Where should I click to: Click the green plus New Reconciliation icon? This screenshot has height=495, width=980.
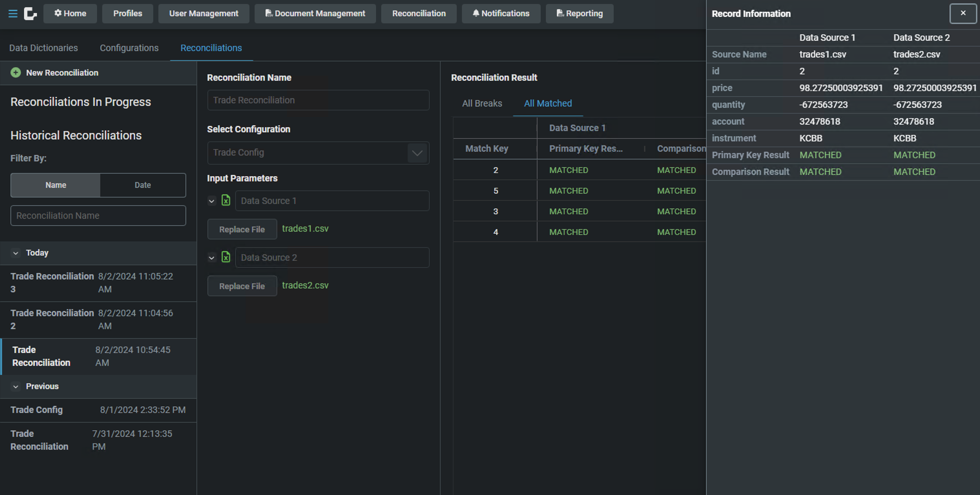point(16,73)
